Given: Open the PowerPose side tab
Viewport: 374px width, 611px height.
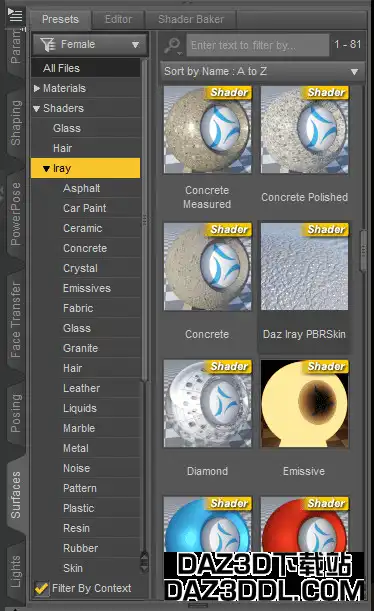Looking at the screenshot, I should coord(16,214).
